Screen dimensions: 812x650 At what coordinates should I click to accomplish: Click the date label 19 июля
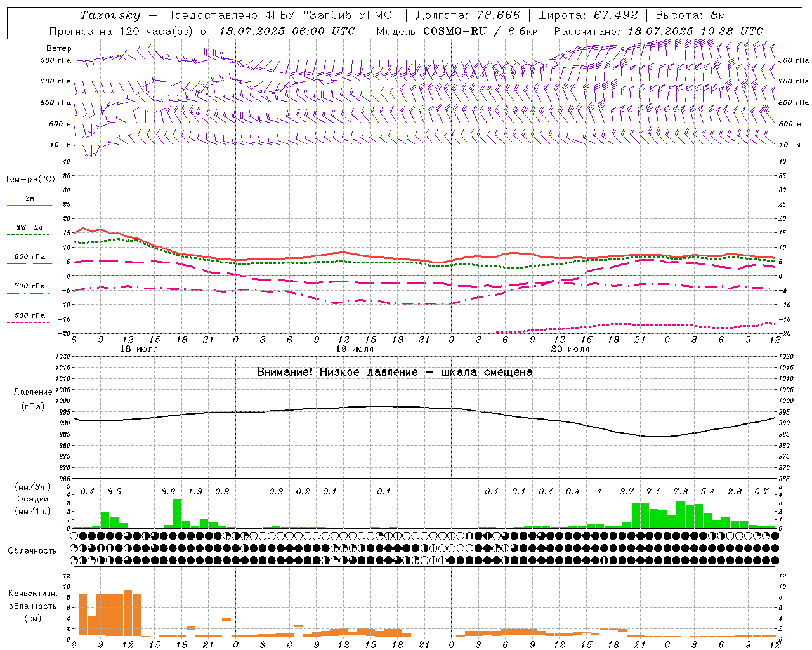click(x=355, y=349)
